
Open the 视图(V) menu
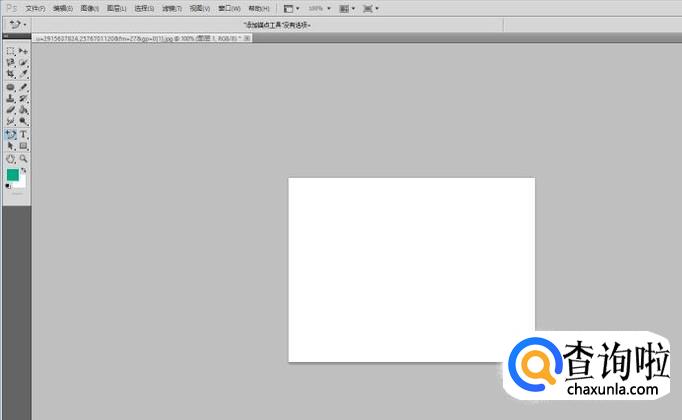tap(200, 8)
